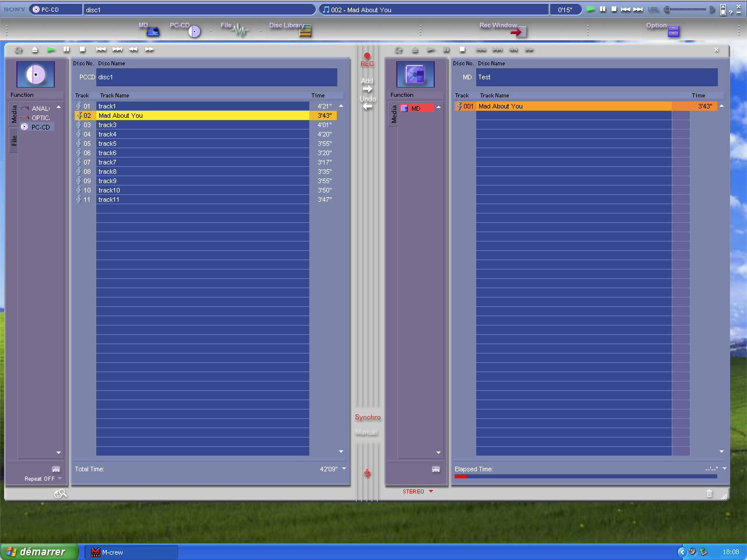
Task: Open the File waveform function
Action: [235, 30]
